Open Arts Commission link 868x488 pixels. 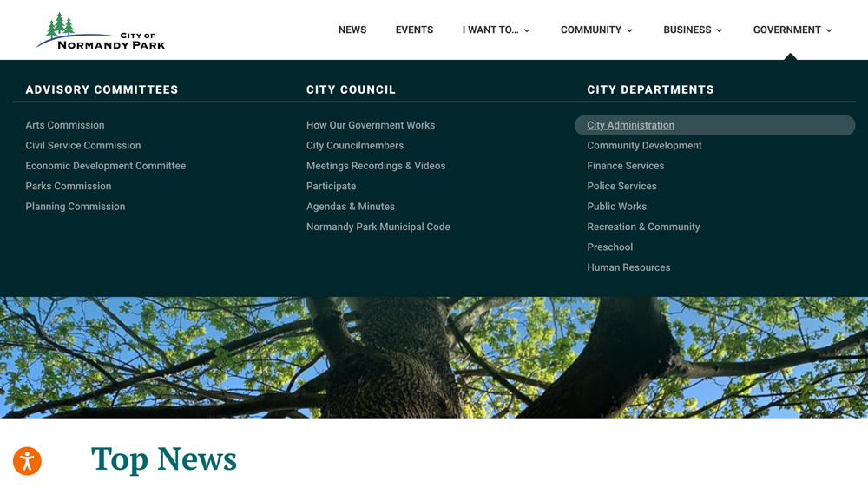pos(65,125)
